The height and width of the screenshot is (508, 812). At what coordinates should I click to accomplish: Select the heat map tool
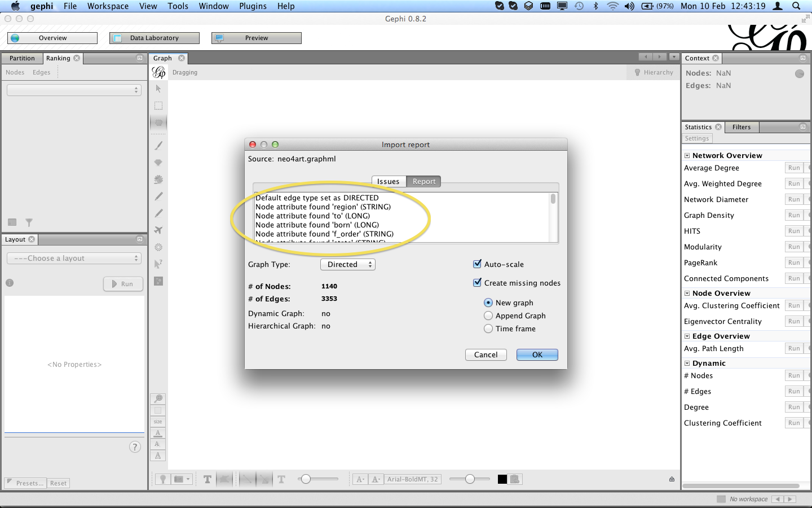158,247
